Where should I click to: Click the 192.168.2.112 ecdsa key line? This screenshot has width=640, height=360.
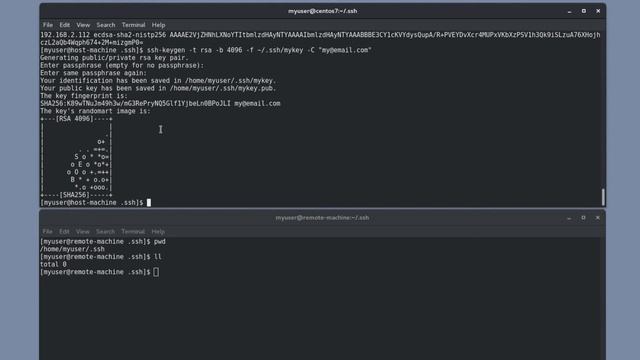click(x=320, y=39)
